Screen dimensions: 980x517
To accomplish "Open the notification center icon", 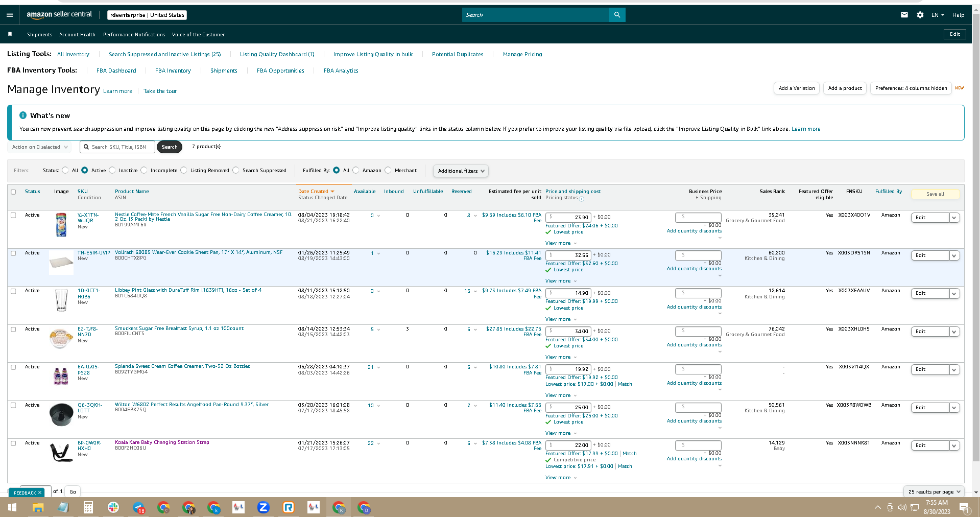I will pos(964,507).
